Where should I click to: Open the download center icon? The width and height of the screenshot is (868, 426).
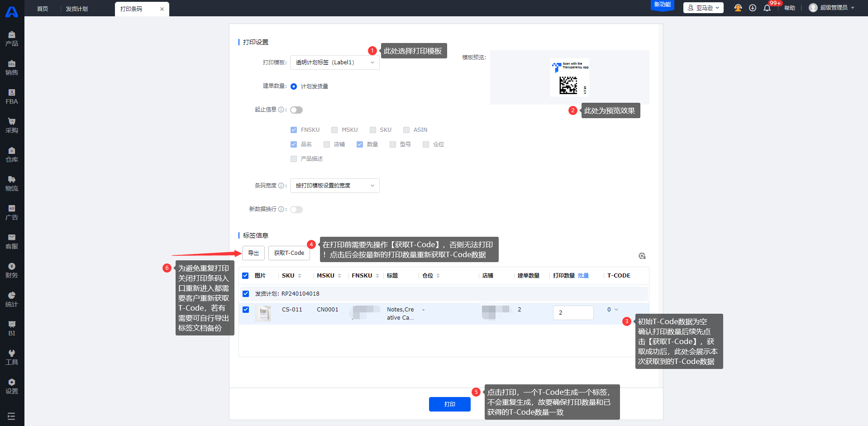click(x=753, y=8)
